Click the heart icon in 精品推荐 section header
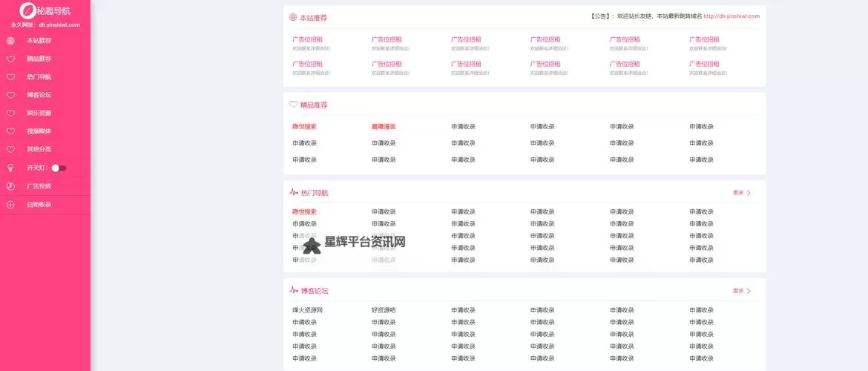The image size is (868, 371). 293,104
